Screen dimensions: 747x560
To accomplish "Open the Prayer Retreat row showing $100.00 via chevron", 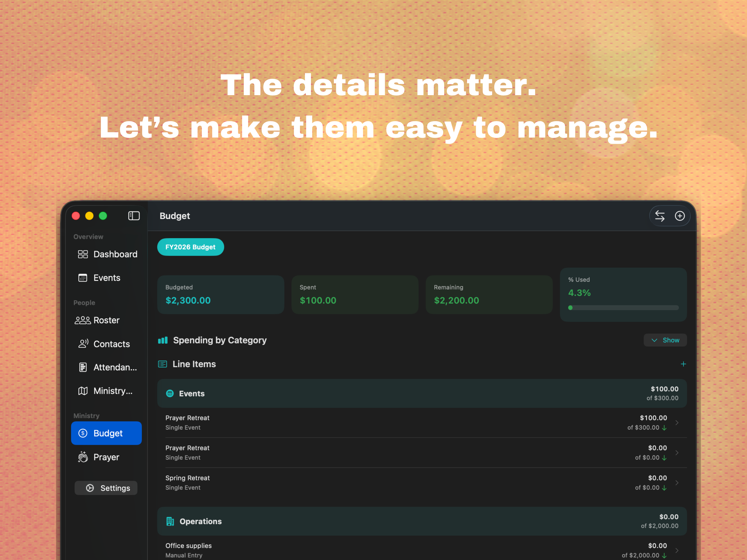I will [677, 423].
